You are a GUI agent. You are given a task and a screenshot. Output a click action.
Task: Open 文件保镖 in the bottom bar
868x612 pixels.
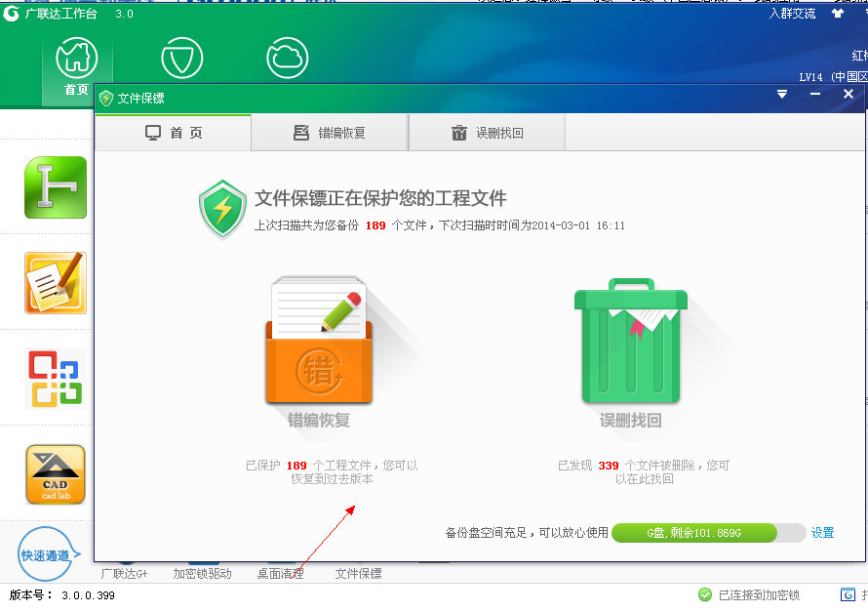point(358,573)
